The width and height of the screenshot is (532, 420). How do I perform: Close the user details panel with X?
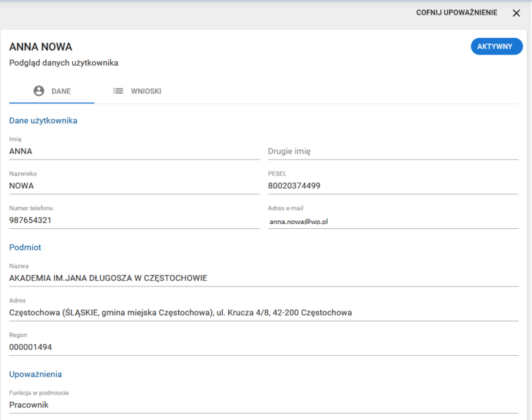point(517,13)
